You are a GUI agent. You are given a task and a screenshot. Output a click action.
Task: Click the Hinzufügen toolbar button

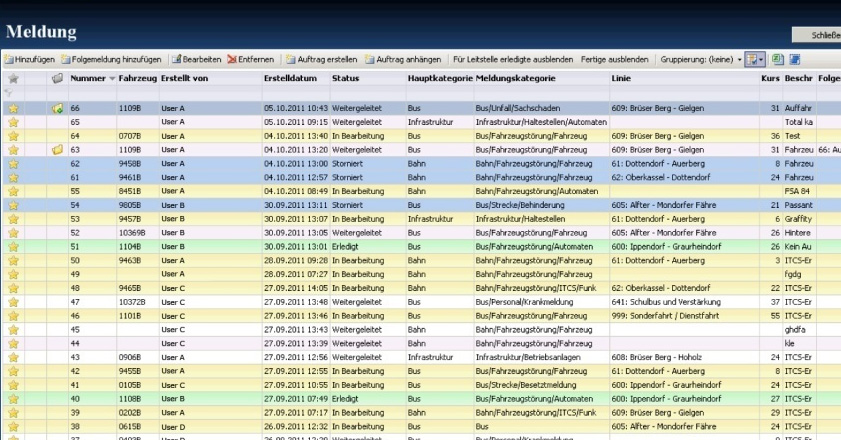pos(30,60)
